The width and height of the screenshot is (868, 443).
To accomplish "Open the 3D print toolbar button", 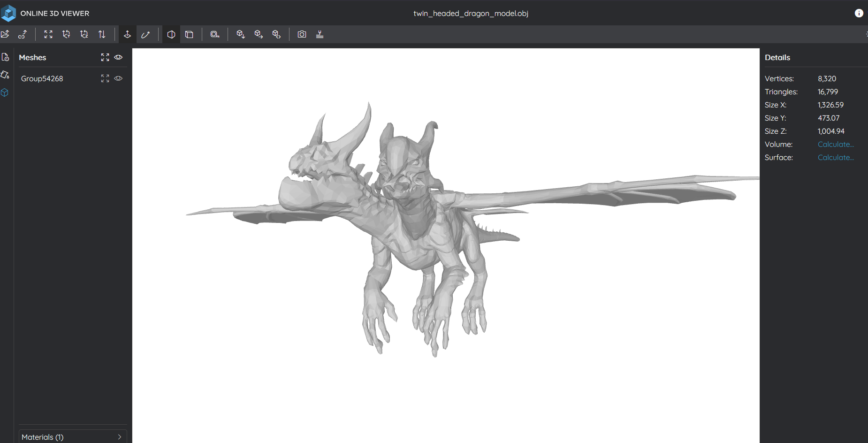I will [x=320, y=34].
